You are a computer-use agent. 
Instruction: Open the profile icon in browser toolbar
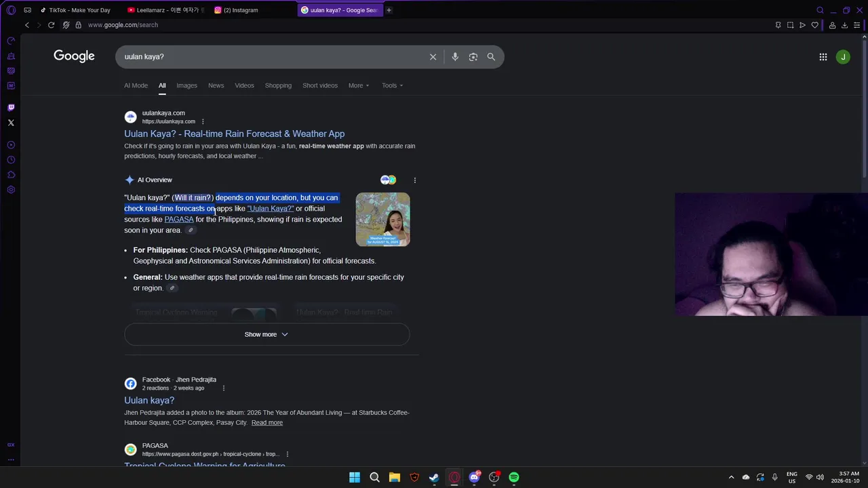click(832, 25)
